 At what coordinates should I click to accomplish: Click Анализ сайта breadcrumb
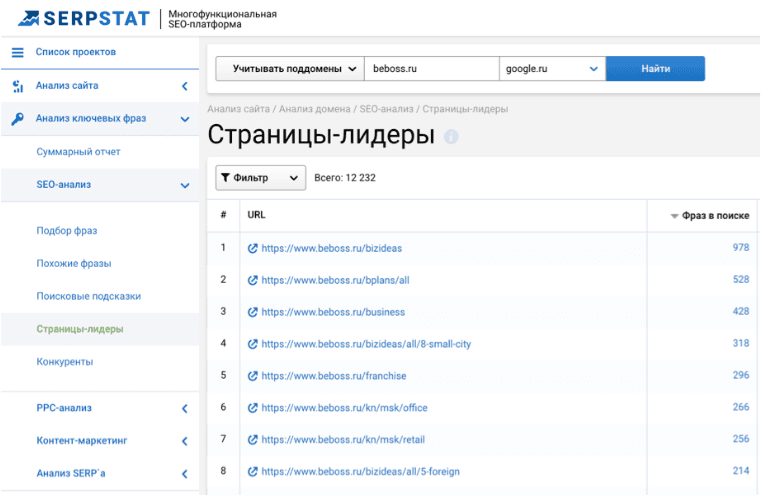pos(238,109)
